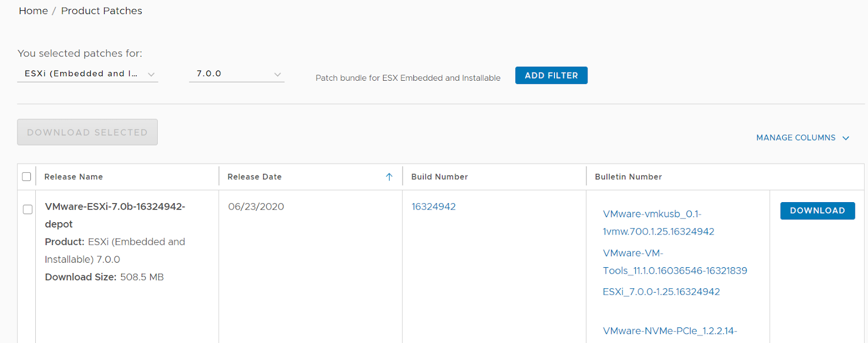Viewport: 868px width, 343px height.
Task: Tick the checkbox for VMware-ESXi-7.0b-16324942-depot
Action: 28,209
